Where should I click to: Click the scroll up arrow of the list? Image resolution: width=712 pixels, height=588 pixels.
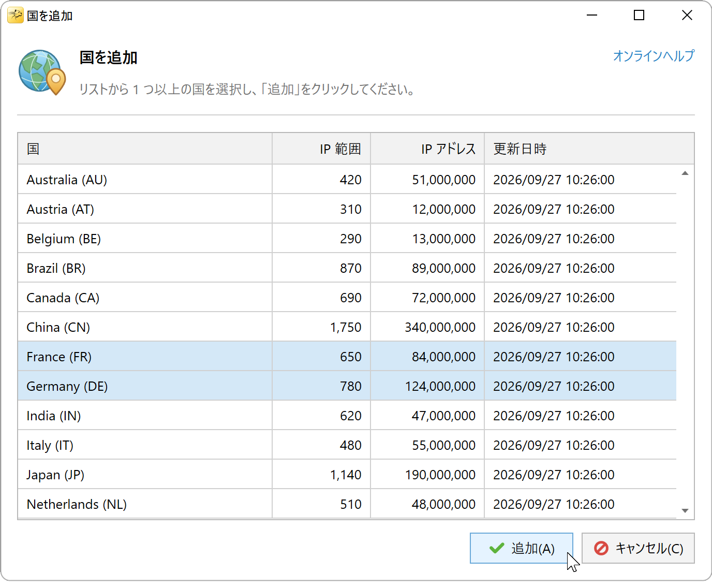coord(685,173)
